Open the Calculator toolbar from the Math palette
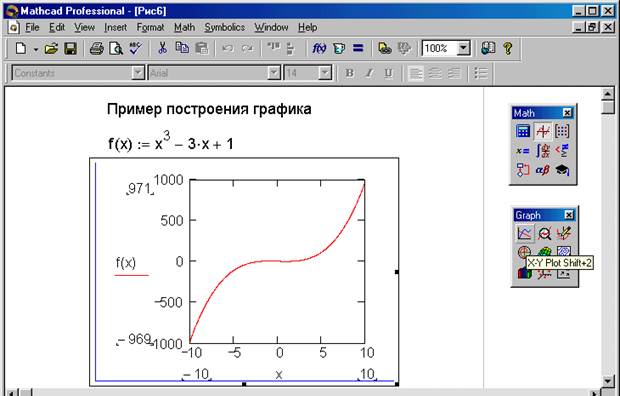Viewport: 620px width, 396px height. coord(523,131)
